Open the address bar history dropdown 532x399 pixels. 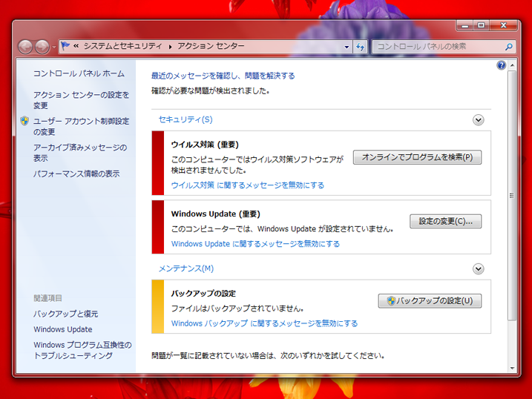click(347, 47)
